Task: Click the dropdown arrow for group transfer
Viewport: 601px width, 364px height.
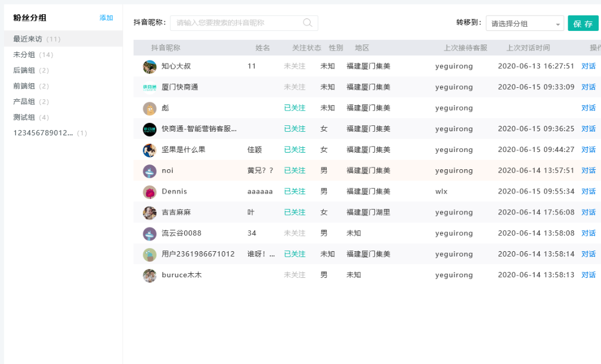Action: pos(558,24)
